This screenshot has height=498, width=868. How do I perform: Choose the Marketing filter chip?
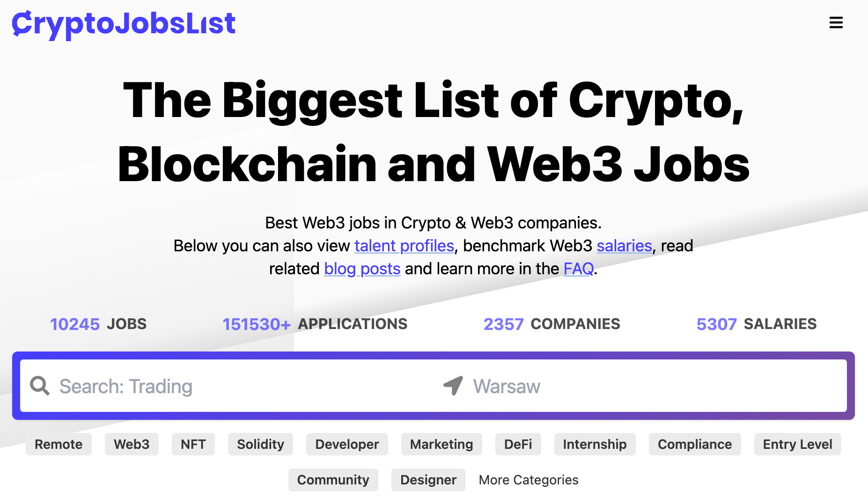click(x=441, y=444)
